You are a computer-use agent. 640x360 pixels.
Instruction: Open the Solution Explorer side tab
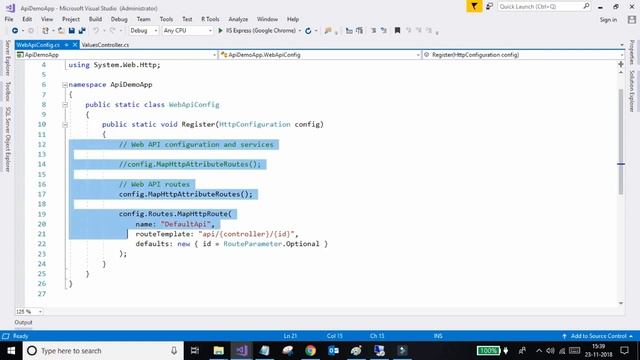tap(632, 91)
